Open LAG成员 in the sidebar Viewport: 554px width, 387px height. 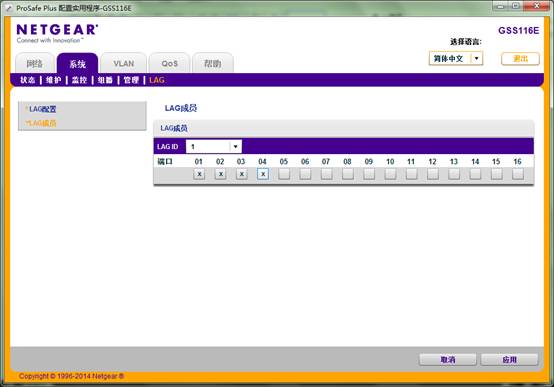(41, 123)
